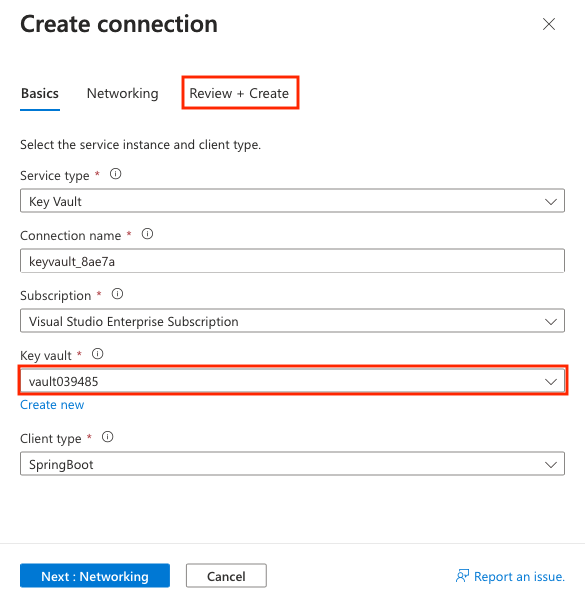Click the info icon beside Client type
Screen dimensions: 585x608
click(107, 437)
